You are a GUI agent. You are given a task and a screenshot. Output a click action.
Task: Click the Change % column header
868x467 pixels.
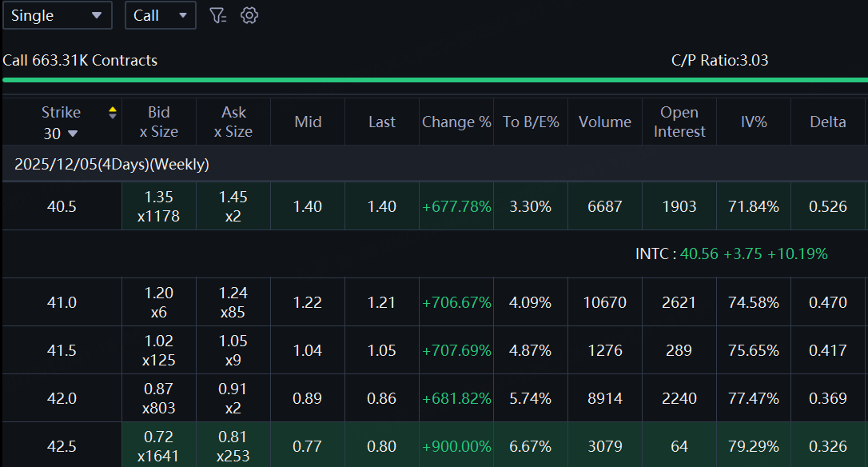click(456, 122)
